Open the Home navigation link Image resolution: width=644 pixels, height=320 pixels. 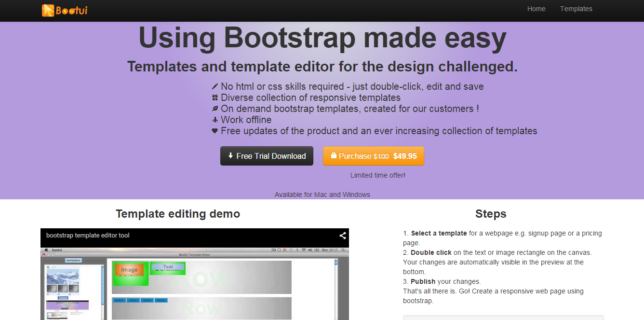pyautogui.click(x=536, y=9)
